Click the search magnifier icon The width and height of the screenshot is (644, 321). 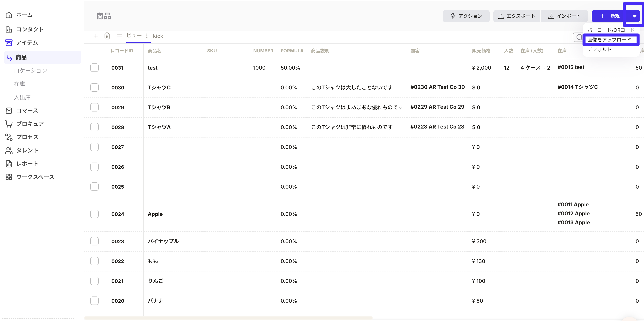pyautogui.click(x=579, y=37)
